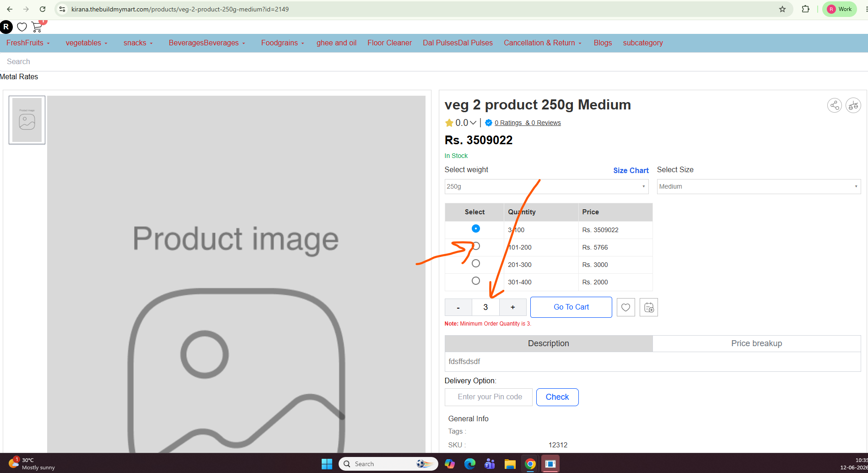Expand the FreshFruits menu
Viewport: 868px width, 473px height.
[28, 43]
